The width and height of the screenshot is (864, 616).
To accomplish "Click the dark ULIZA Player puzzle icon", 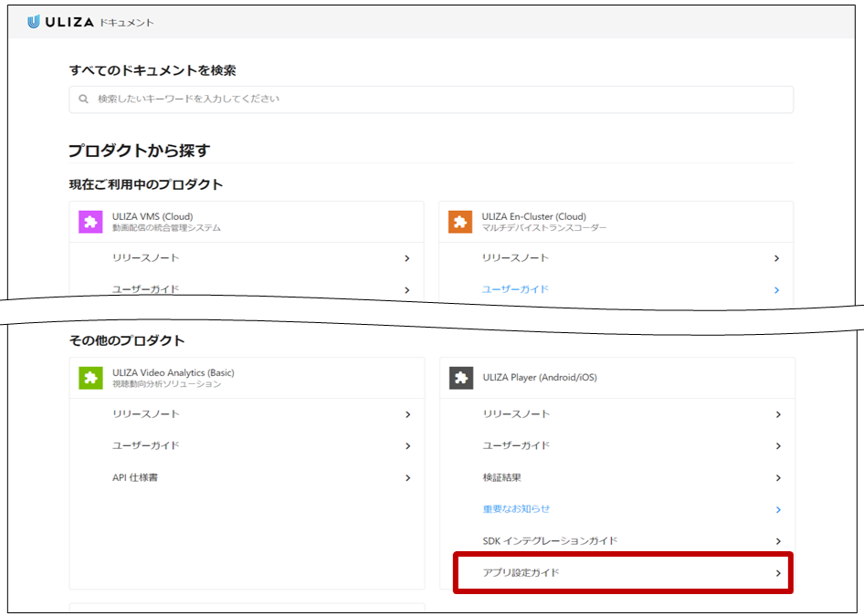I will [x=461, y=378].
